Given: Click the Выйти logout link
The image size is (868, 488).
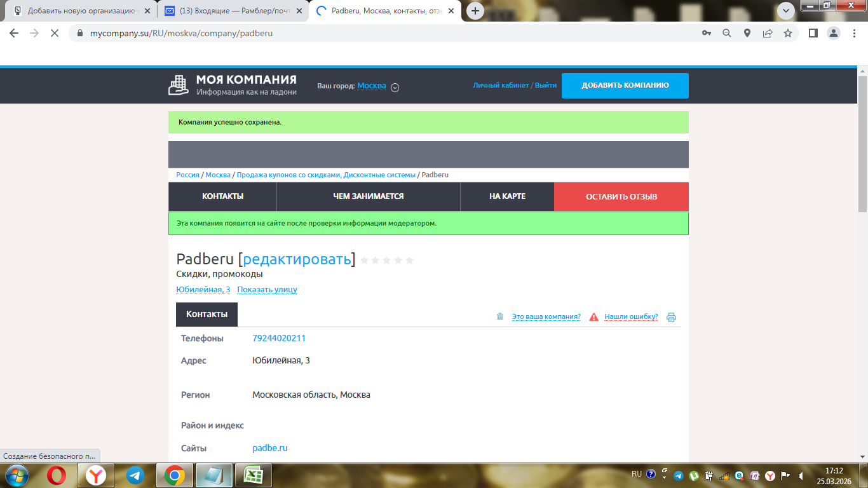Looking at the screenshot, I should 546,85.
